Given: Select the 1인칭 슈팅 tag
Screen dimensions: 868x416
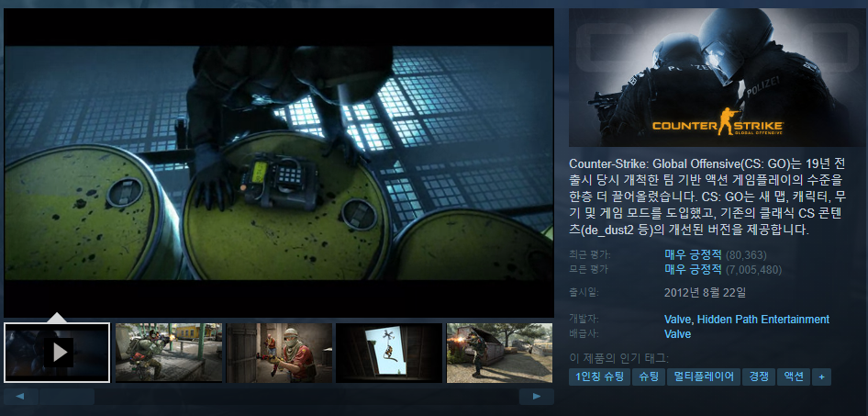Looking at the screenshot, I should [599, 377].
